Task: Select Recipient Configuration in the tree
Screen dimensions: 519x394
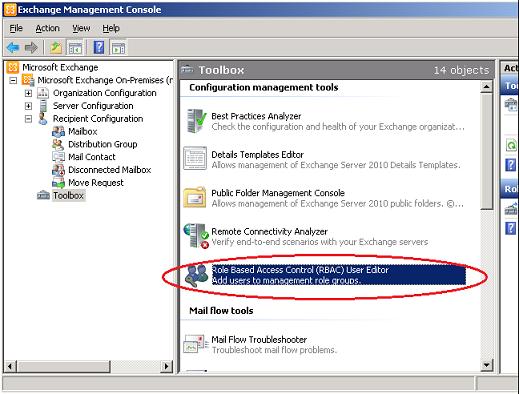Action: click(x=98, y=119)
